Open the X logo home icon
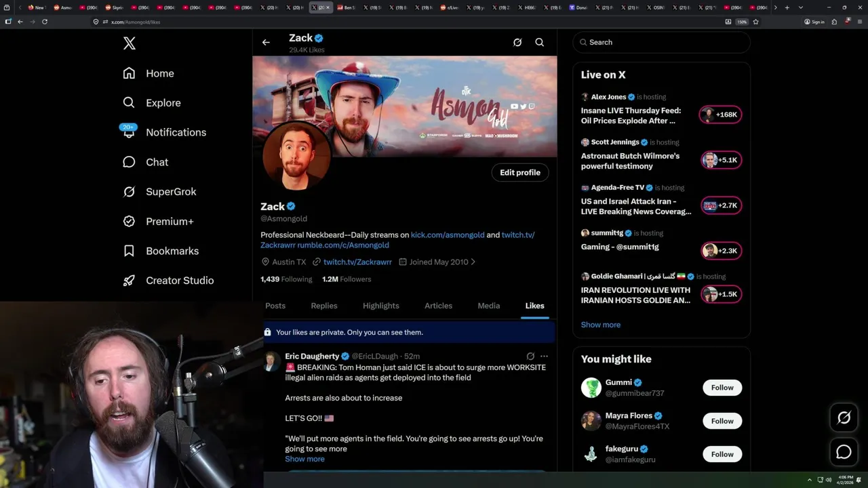The height and width of the screenshot is (488, 868). tap(130, 43)
